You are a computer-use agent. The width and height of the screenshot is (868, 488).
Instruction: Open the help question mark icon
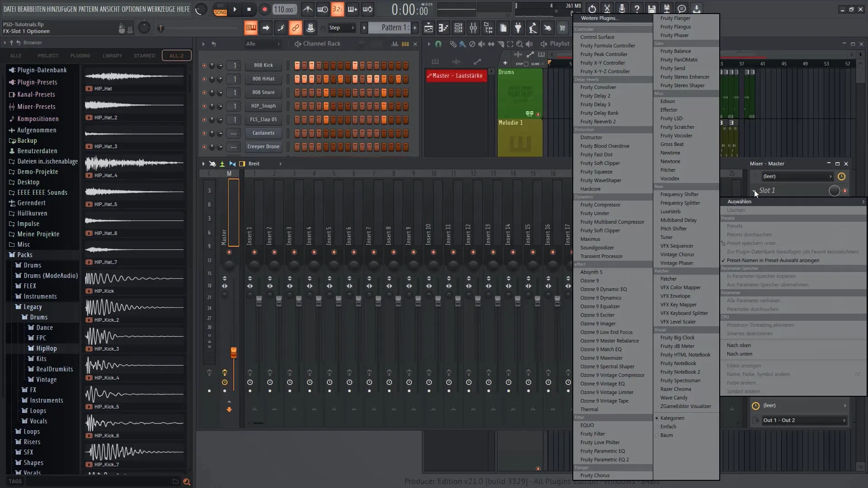click(x=637, y=9)
